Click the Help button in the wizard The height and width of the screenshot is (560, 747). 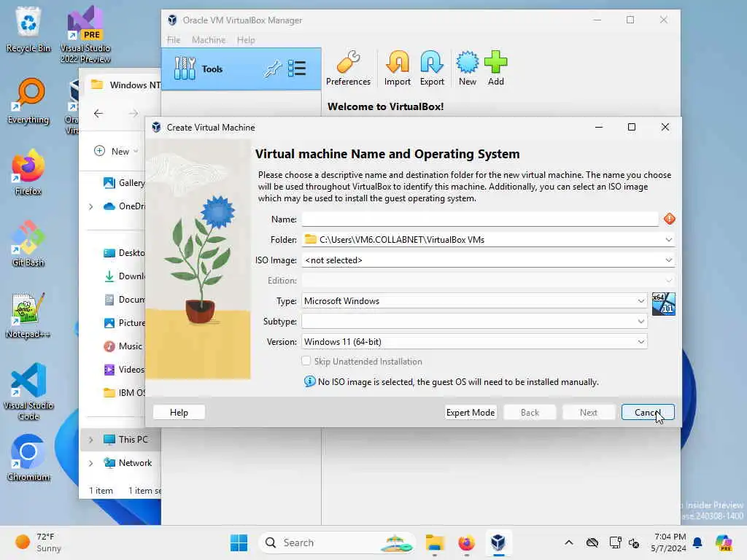[179, 413]
